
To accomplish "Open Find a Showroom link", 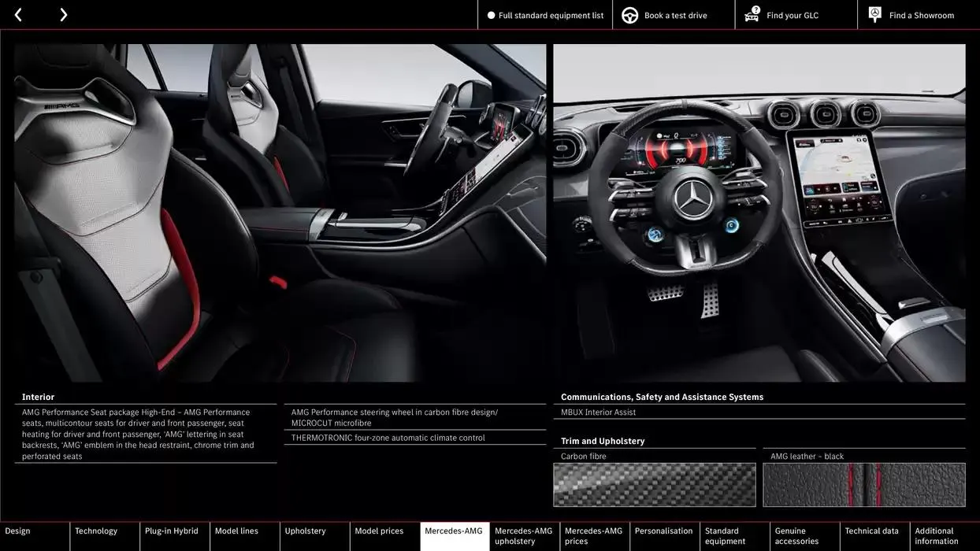I will point(921,15).
